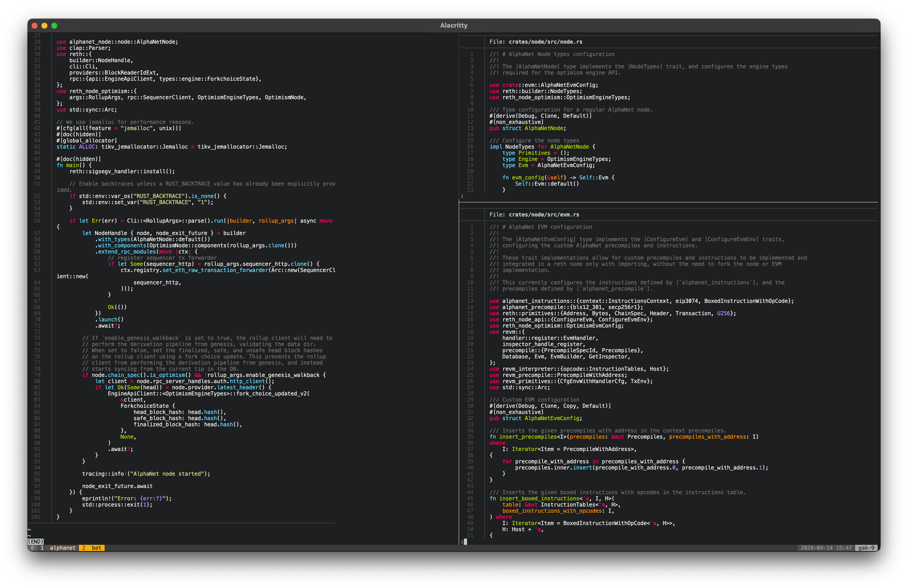This screenshot has height=588, width=908.
Task: Click line number 102 in left pane gutter
Action: pyautogui.click(x=36, y=517)
